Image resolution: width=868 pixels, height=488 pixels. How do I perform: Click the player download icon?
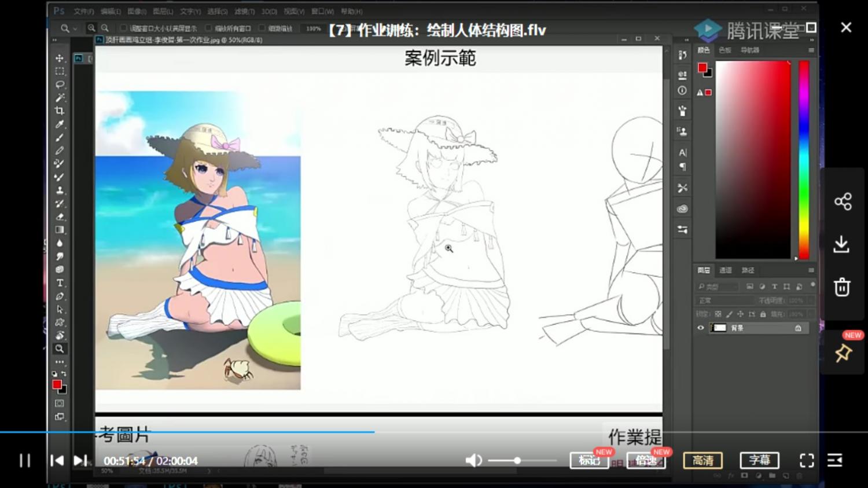[x=841, y=244]
